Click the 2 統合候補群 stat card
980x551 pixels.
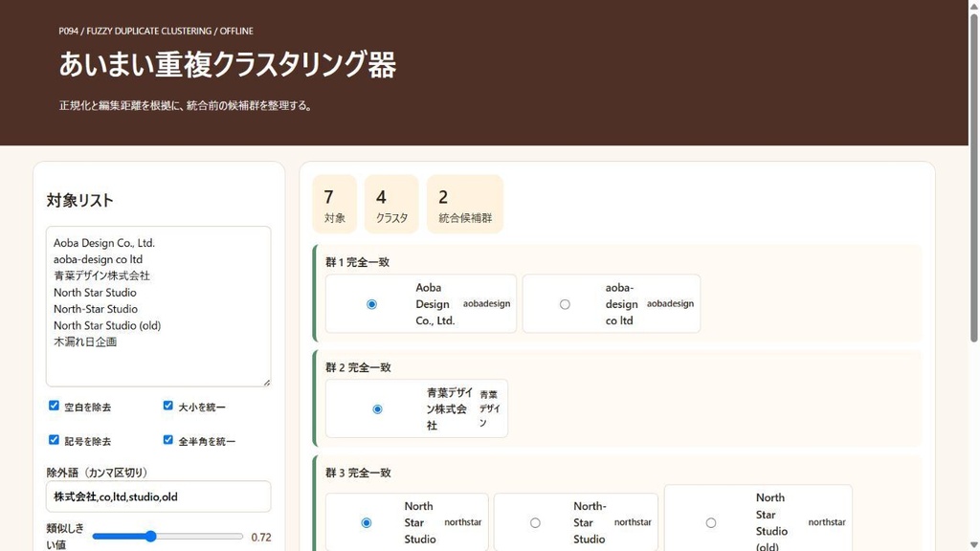point(465,205)
